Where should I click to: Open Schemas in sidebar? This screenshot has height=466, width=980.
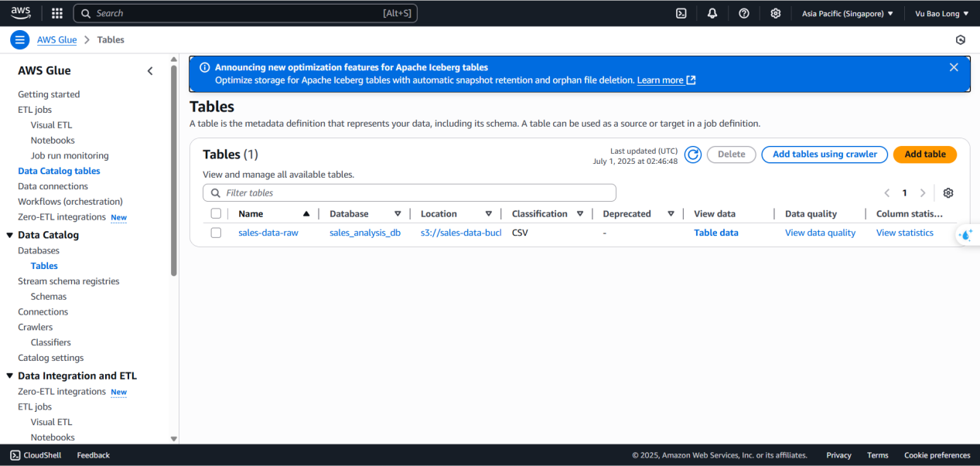(x=49, y=297)
